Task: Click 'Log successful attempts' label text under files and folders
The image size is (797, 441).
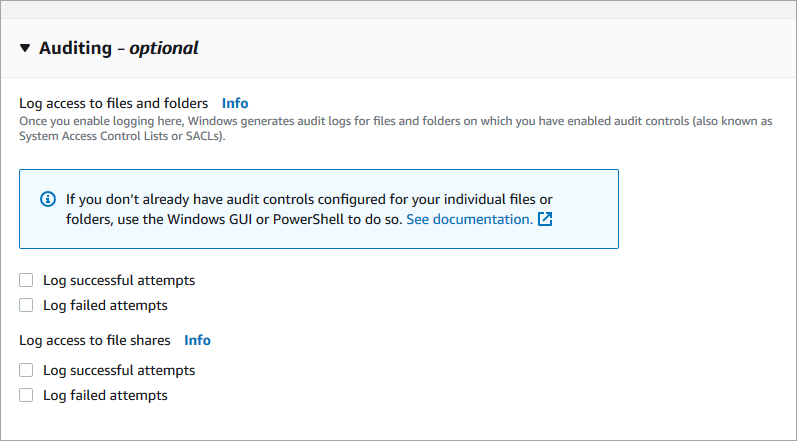Action: [118, 280]
